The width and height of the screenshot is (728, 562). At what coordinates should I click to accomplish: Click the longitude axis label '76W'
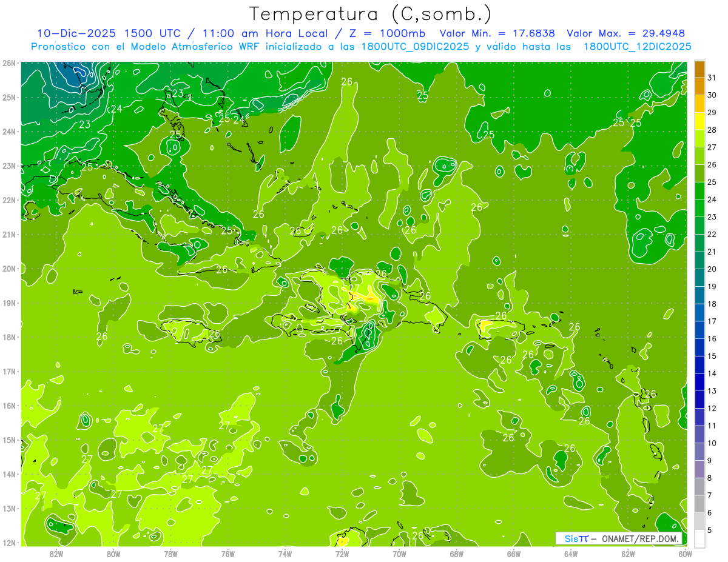click(x=227, y=554)
